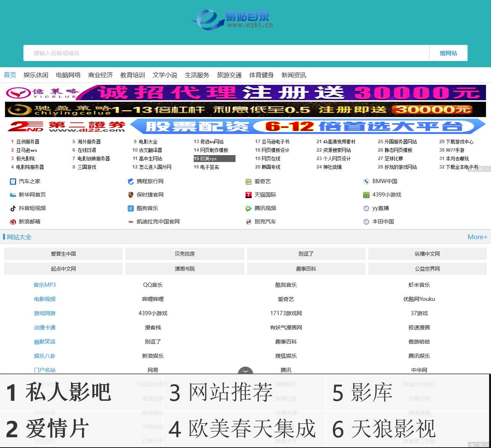Open the 文学小说 category
Image resolution: width=491 pixels, height=448 pixels.
[165, 75]
